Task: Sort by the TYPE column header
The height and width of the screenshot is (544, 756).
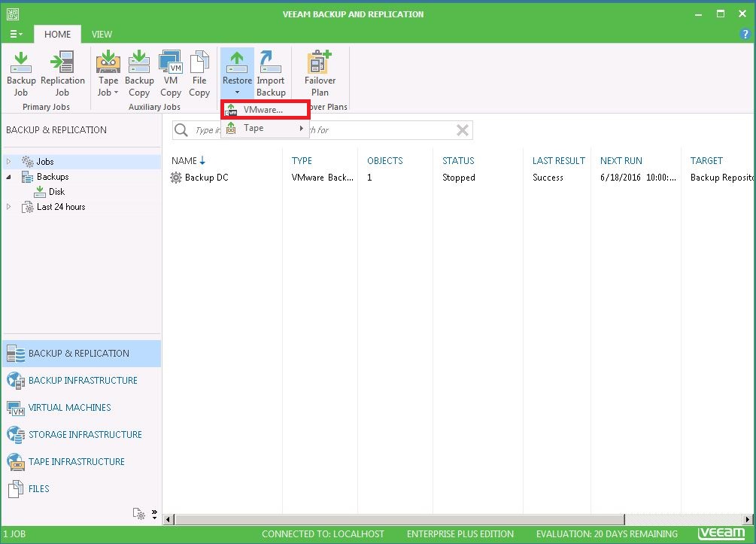Action: [x=302, y=160]
